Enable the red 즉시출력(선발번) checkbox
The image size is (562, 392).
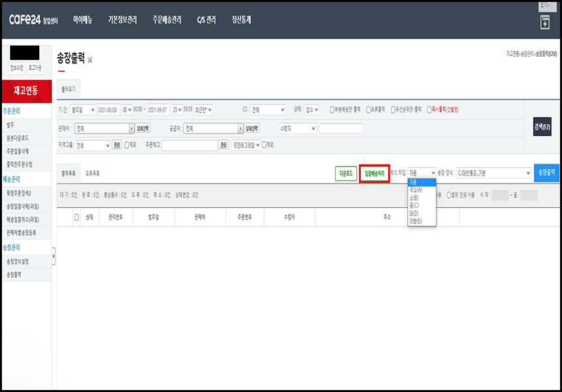coord(429,110)
